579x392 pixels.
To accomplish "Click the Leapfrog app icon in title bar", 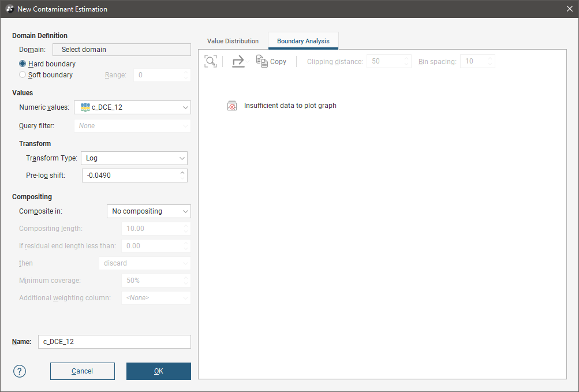I will [9, 9].
